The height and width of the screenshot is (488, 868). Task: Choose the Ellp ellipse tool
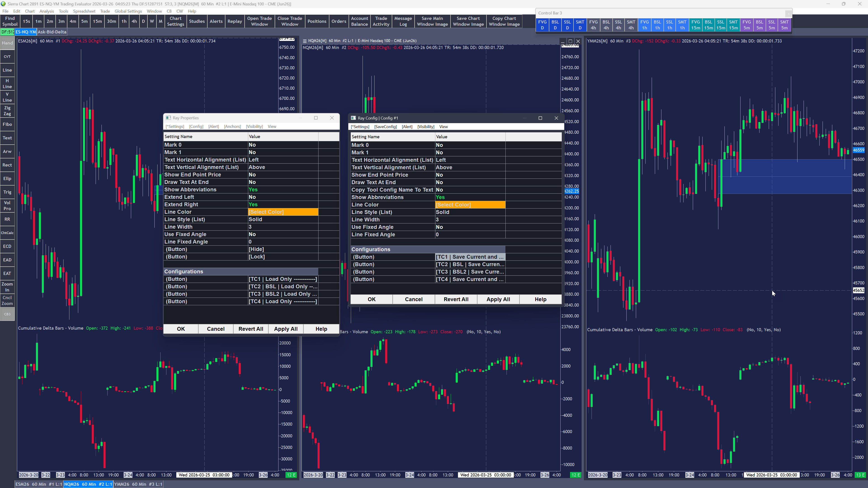[7, 178]
